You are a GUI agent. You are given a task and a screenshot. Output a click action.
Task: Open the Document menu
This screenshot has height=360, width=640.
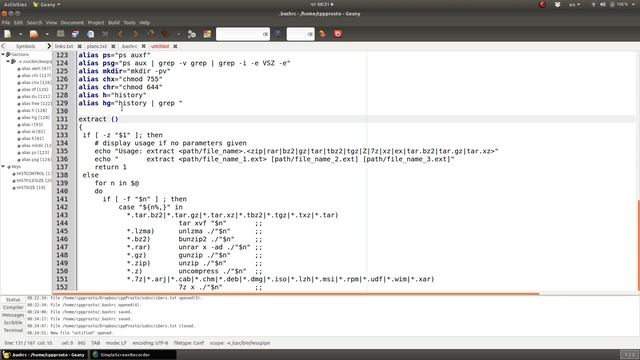(x=72, y=23)
